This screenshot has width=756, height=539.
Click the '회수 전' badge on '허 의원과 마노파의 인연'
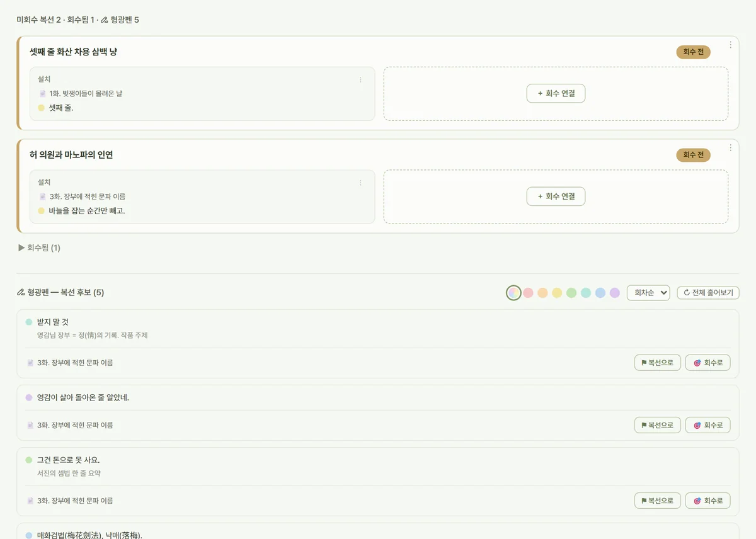[694, 155]
